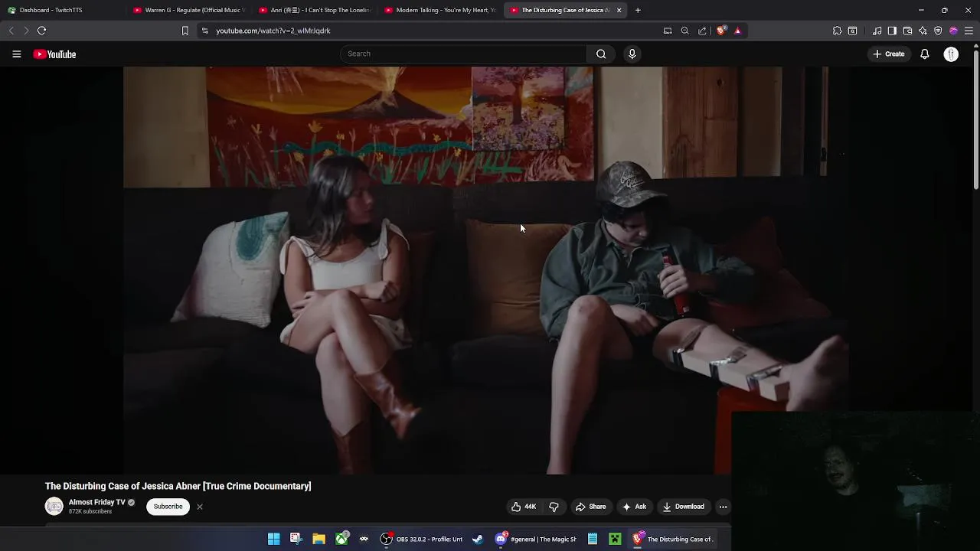Viewport: 980px width, 551px height.
Task: Switch to OBS 32.0.2 on taskbar
Action: 421,539
